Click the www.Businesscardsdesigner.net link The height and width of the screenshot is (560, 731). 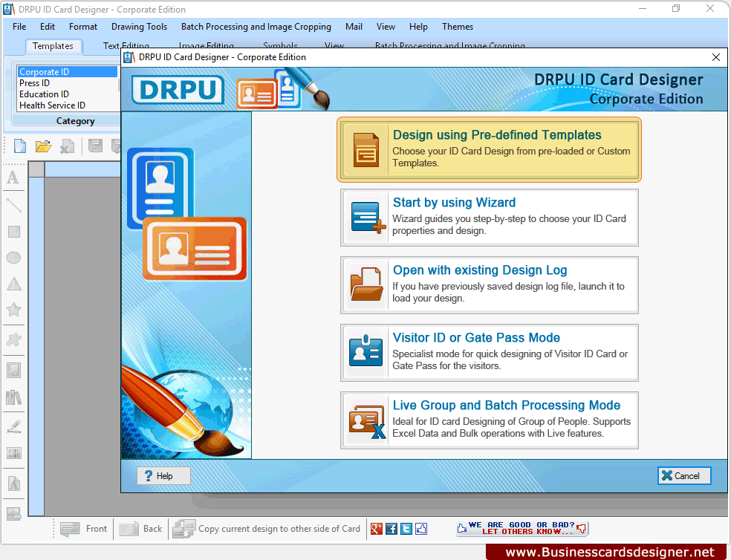click(610, 552)
